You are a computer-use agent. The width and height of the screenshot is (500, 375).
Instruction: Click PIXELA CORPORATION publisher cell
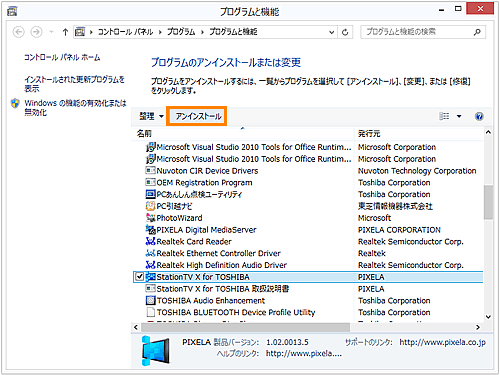click(x=399, y=230)
